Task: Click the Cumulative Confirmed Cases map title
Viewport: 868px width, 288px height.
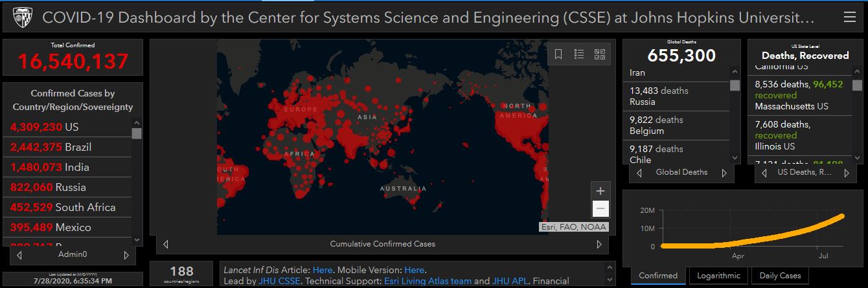Action: 383,244
